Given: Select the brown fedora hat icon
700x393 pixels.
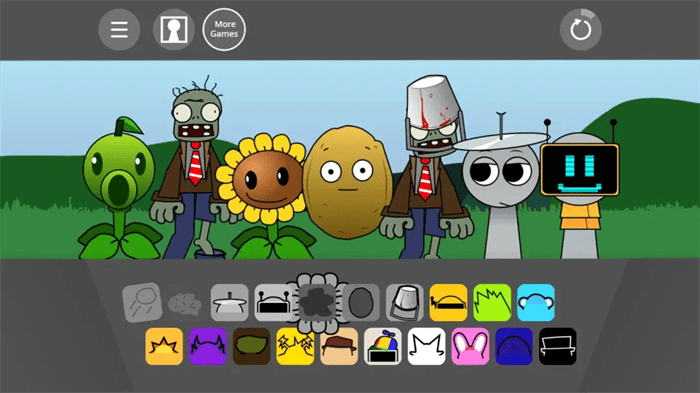Looking at the screenshot, I should point(339,346).
